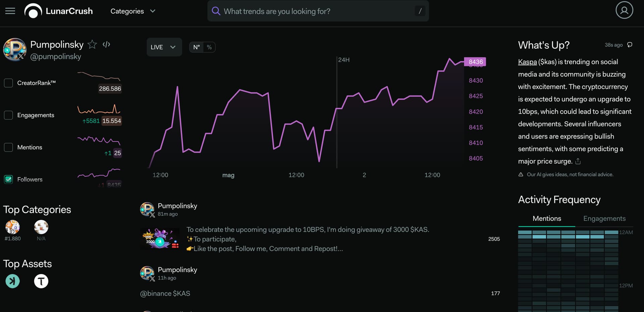Click the 'mag' date label on chart axis

tap(228, 175)
